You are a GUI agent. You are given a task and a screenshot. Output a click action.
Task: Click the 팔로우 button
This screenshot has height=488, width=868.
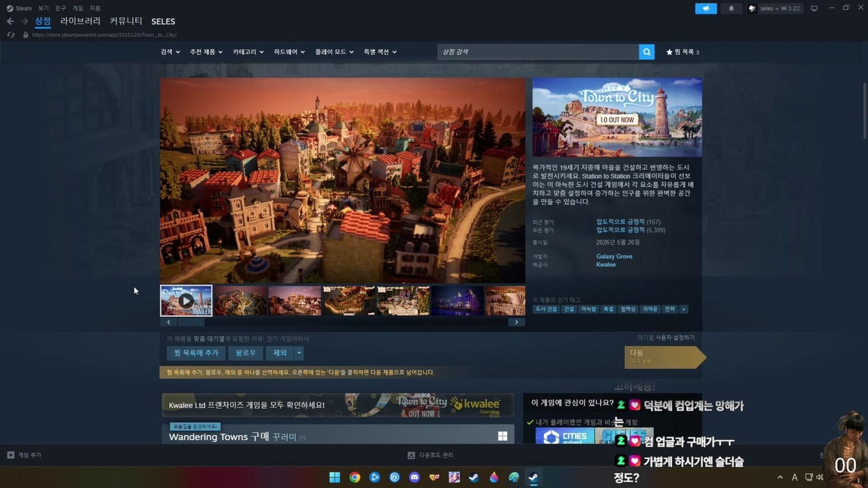[x=245, y=353]
